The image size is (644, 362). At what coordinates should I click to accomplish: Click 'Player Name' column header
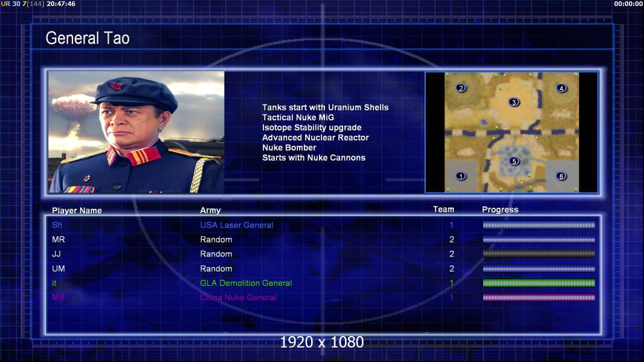click(77, 211)
